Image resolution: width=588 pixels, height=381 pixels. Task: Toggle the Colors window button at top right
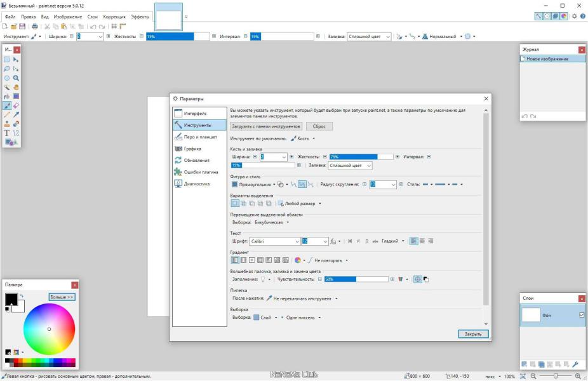564,16
